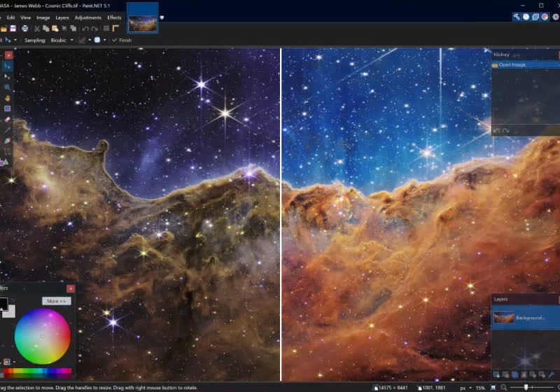The height and width of the screenshot is (392, 560).
Task: Redo the action in the top toolbar
Action: click(x=94, y=29)
